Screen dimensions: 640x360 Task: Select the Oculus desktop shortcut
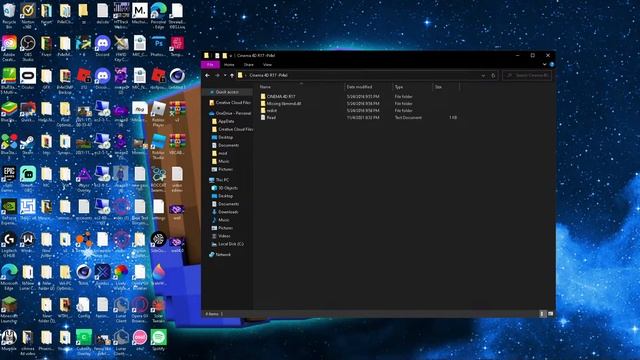click(28, 79)
